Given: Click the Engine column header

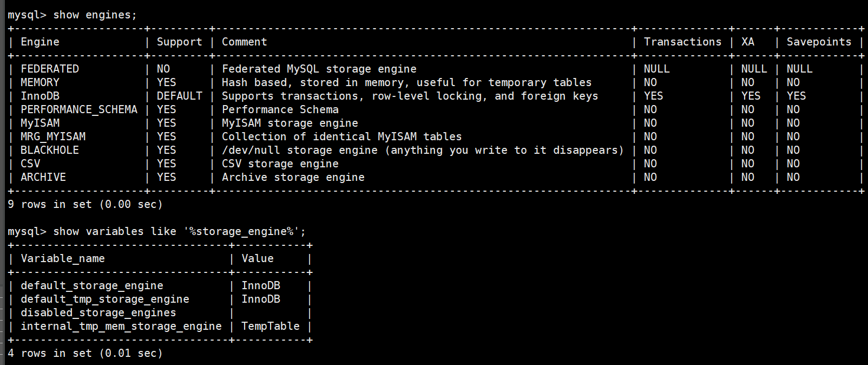Looking at the screenshot, I should coord(40,42).
